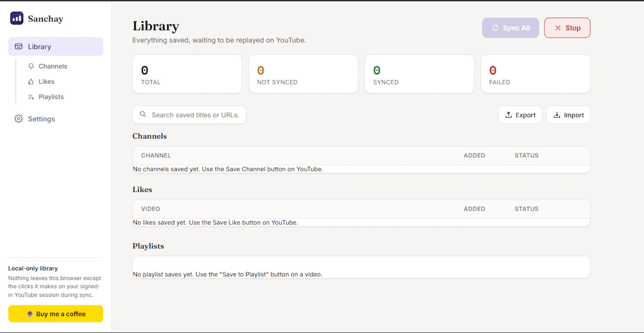The image size is (644, 333).
Task: Select the Synced count card
Action: [419, 74]
